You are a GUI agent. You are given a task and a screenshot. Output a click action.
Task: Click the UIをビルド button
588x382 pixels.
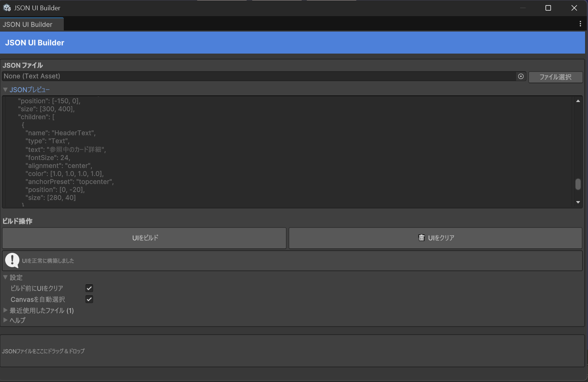pyautogui.click(x=144, y=238)
